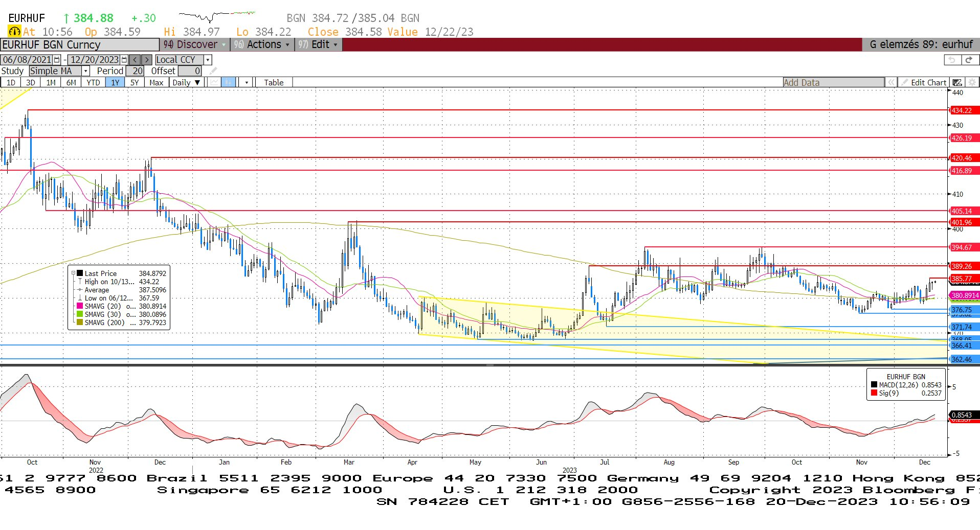Click the 380.8914 SMAVG axis label
980x530 pixels.
pyautogui.click(x=965, y=295)
